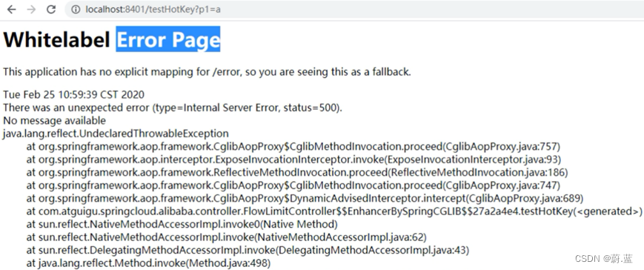Click the NativeMethodAccessorImpl.invoke0 Native Method line
Screen dimensions: 644x270
[182, 225]
